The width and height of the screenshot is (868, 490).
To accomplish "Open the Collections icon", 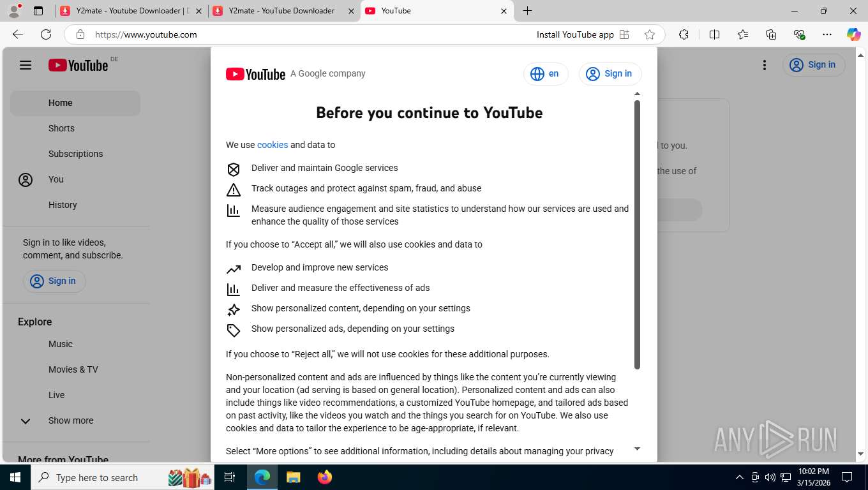I will pyautogui.click(x=771, y=34).
